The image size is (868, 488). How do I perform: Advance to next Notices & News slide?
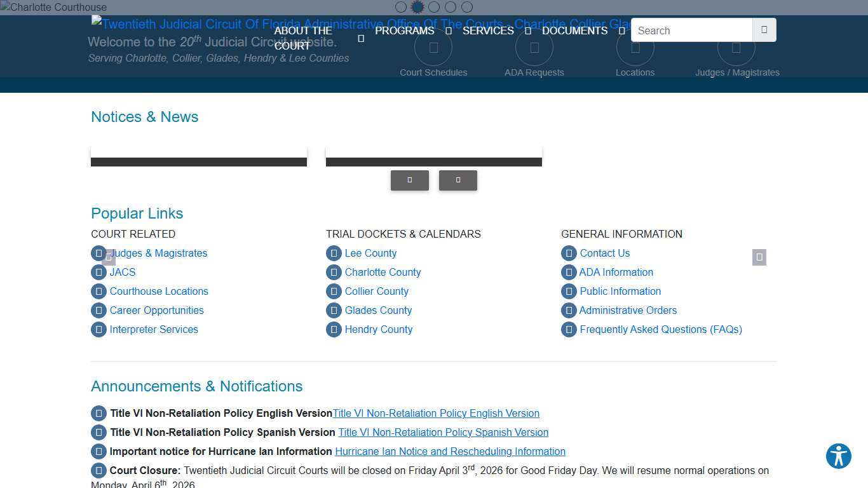point(458,180)
